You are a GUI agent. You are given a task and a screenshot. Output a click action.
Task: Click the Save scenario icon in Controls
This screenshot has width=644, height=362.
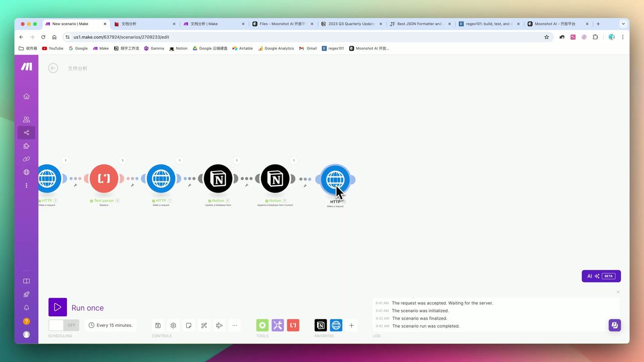[x=158, y=325]
